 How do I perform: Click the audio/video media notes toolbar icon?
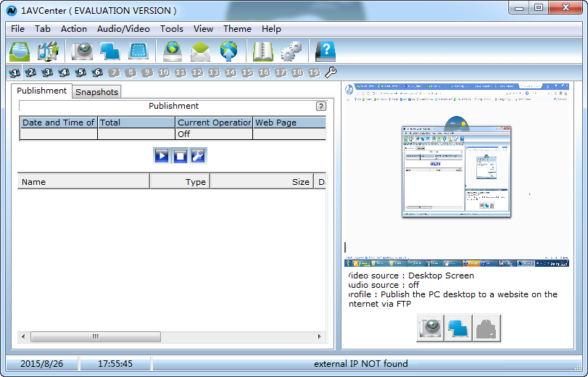[48, 51]
